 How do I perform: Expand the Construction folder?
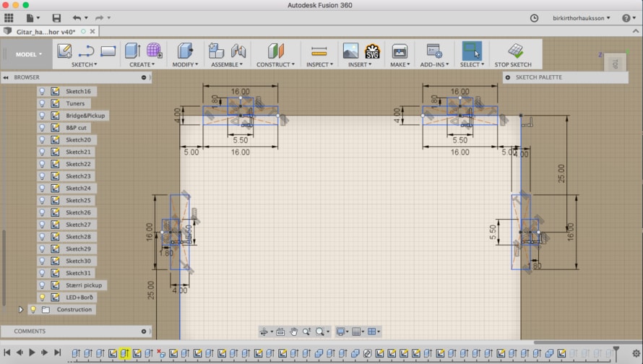20,310
